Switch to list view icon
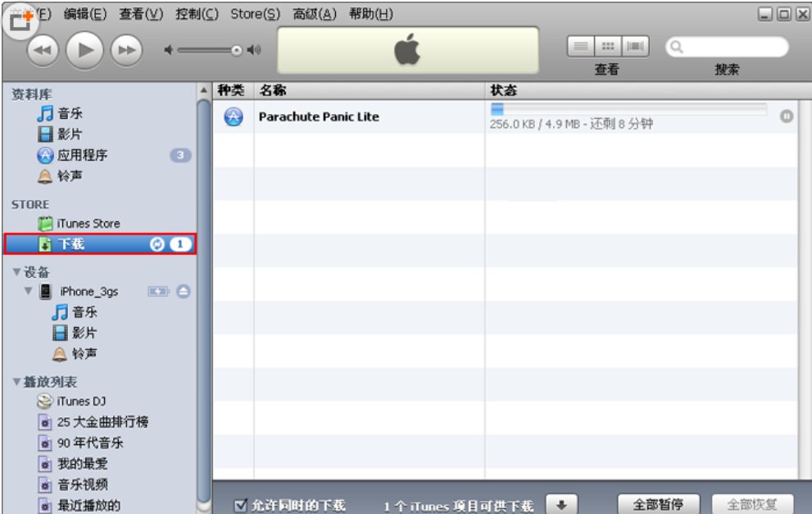The width and height of the screenshot is (812, 514). click(581, 47)
